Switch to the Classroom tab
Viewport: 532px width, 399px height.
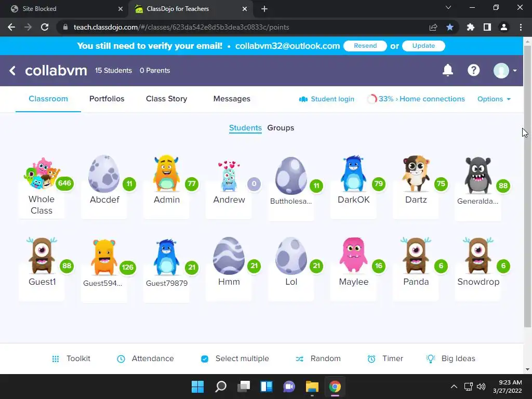(x=48, y=99)
